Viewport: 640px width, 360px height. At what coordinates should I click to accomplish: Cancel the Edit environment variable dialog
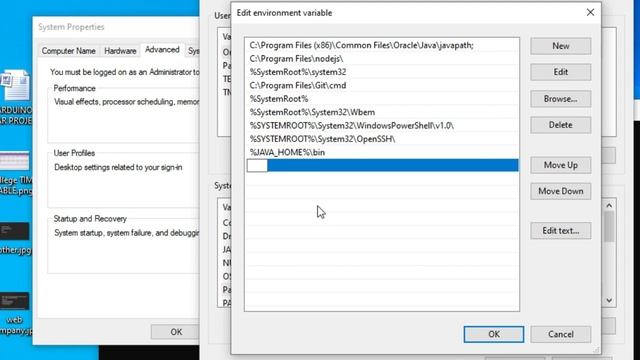point(560,334)
